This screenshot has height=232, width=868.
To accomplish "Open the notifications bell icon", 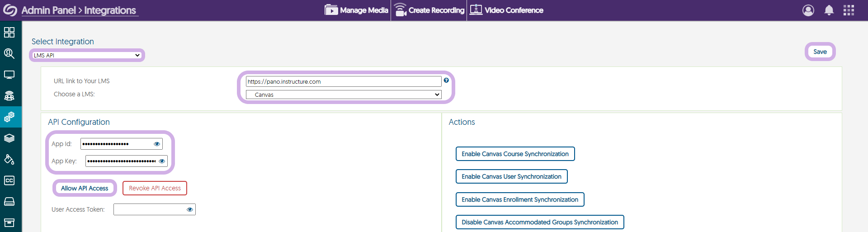I will [829, 10].
